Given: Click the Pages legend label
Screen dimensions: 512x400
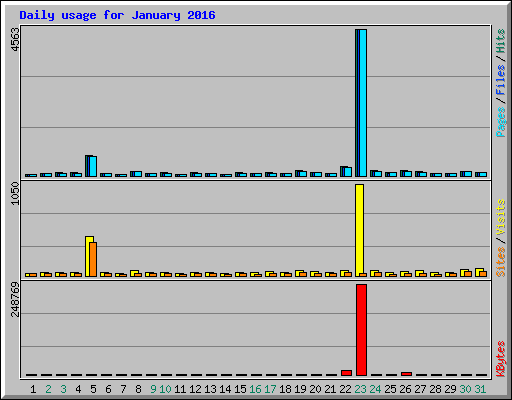Looking at the screenshot, I should (501, 122).
